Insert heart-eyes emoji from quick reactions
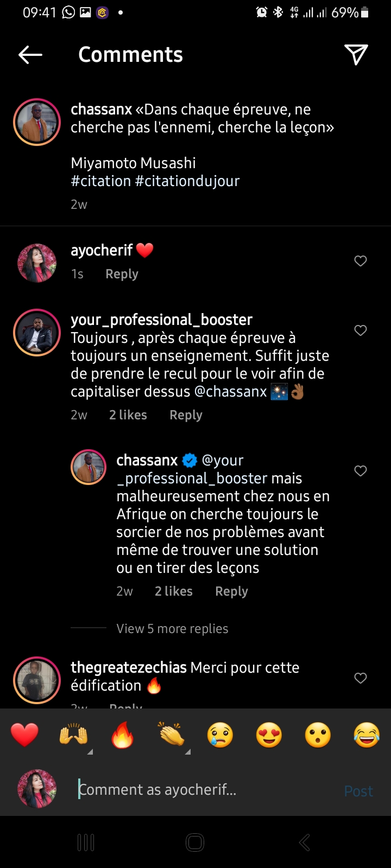Screen dimensions: 391x868 [269, 736]
